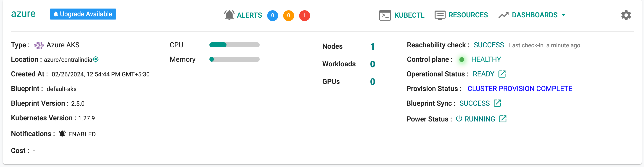
Task: Click the HEALTHY control plane status
Action: (x=486, y=59)
